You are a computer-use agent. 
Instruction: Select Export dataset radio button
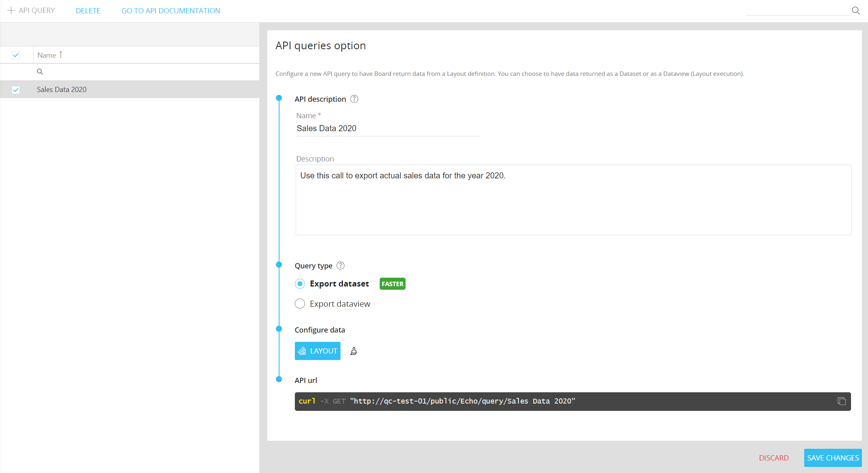tap(300, 284)
